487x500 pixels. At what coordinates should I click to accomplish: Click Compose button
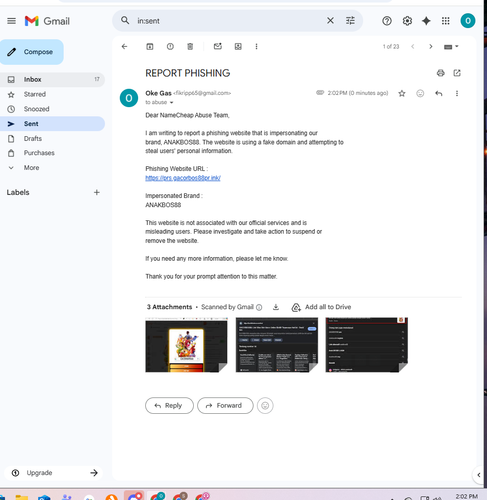click(32, 52)
